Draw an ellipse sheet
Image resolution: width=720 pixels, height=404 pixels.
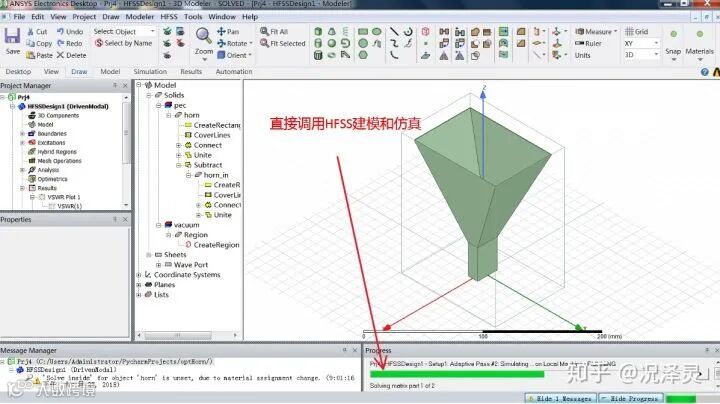point(377,32)
